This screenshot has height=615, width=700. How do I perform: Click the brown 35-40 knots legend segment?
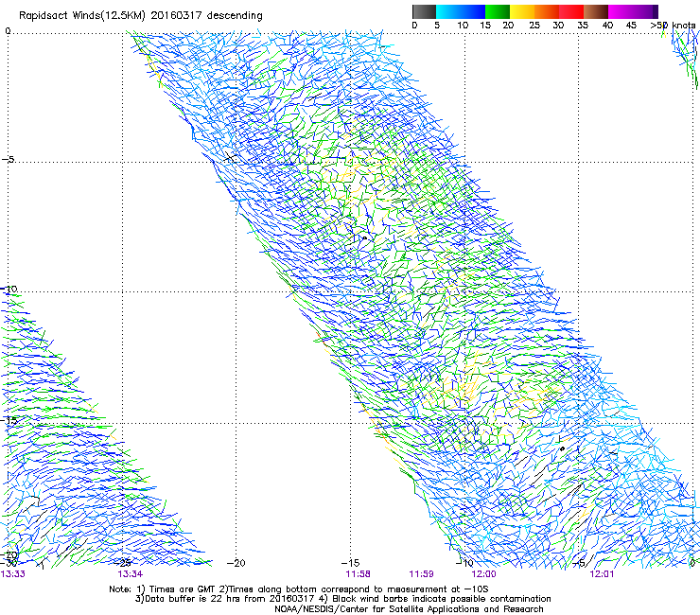click(596, 11)
